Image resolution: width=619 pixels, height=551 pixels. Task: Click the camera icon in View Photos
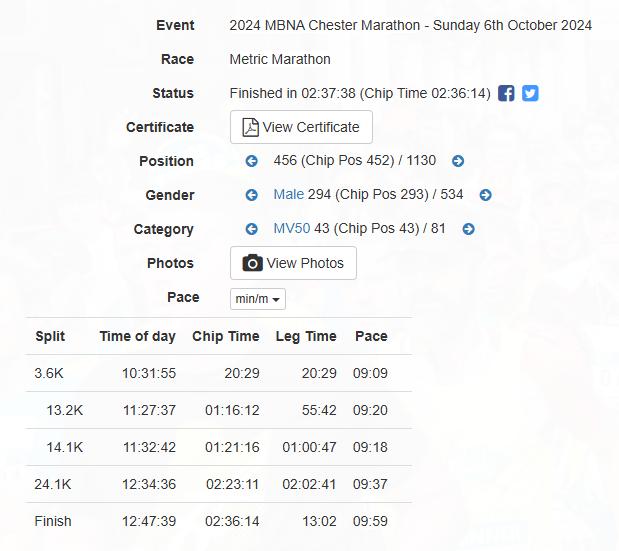pyautogui.click(x=253, y=263)
